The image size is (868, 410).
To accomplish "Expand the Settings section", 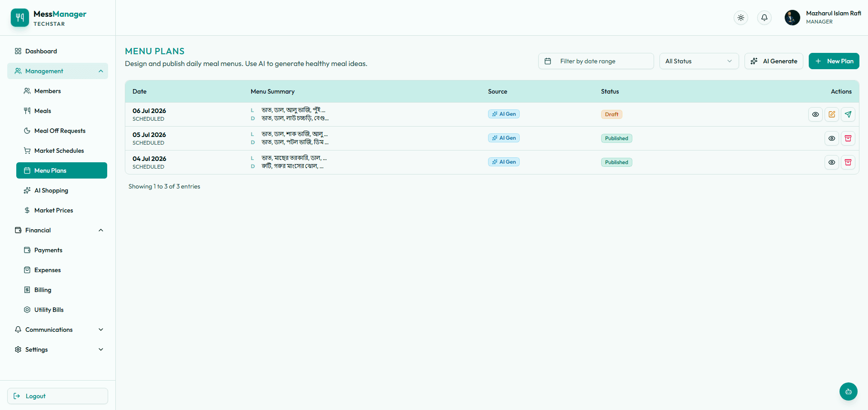I will (57, 349).
